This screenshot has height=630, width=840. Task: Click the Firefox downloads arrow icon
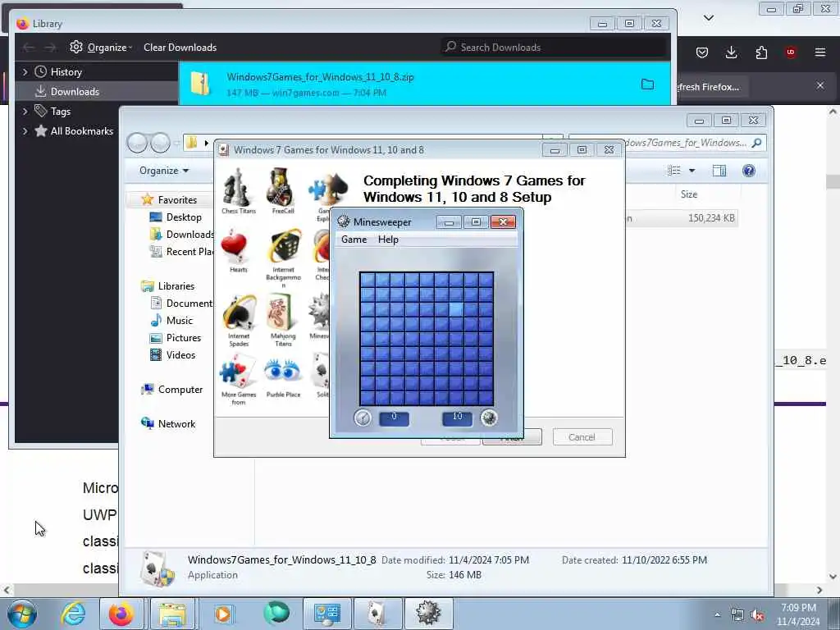731,52
